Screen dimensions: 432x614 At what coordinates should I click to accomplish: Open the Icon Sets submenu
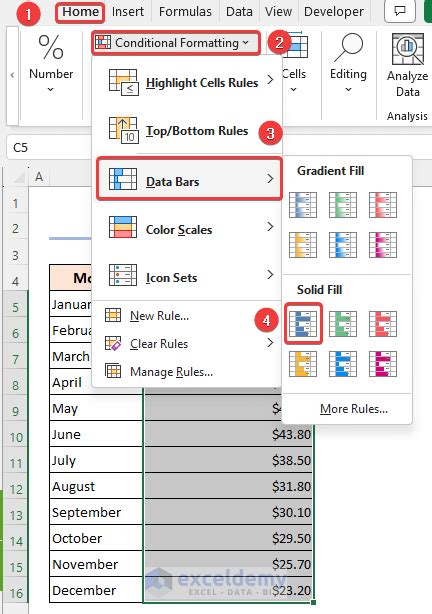click(189, 275)
